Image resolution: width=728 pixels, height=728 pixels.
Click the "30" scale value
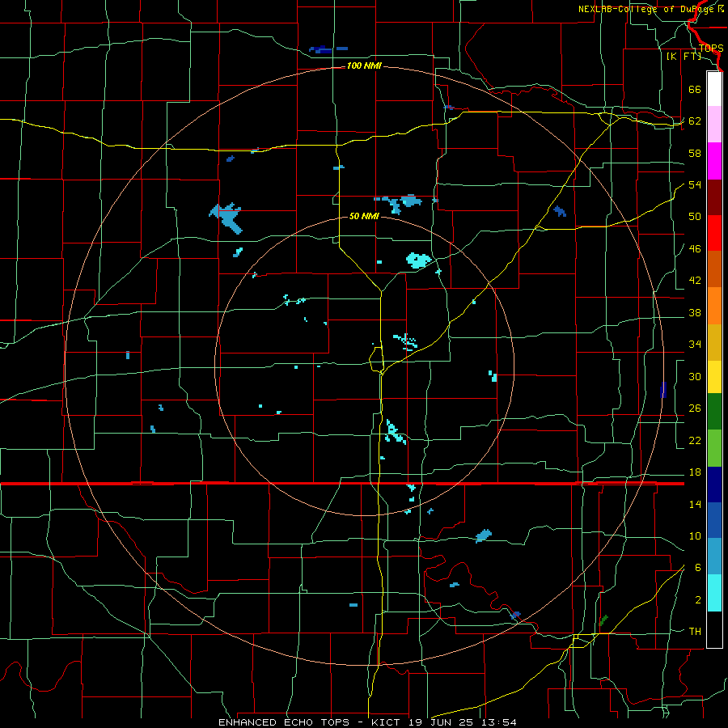[695, 376]
